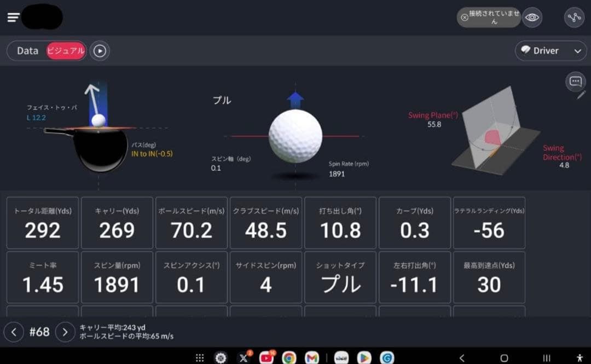
Task: Open the share graph icon
Action: [574, 18]
